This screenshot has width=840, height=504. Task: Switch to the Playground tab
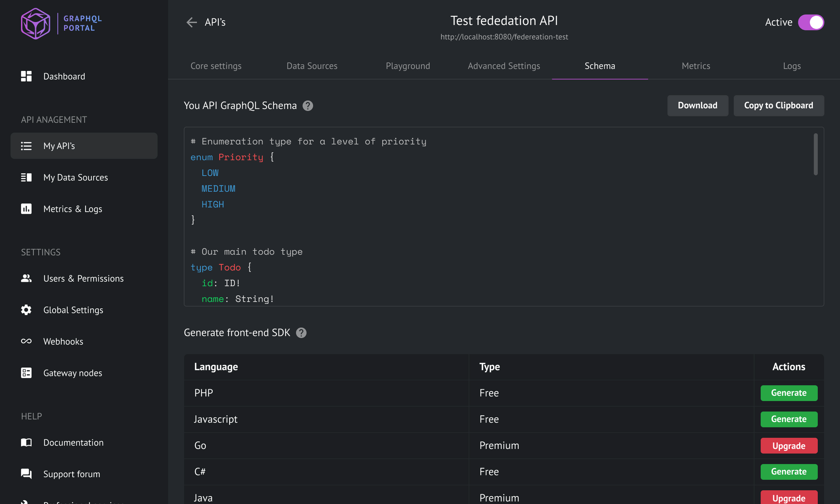pyautogui.click(x=407, y=66)
